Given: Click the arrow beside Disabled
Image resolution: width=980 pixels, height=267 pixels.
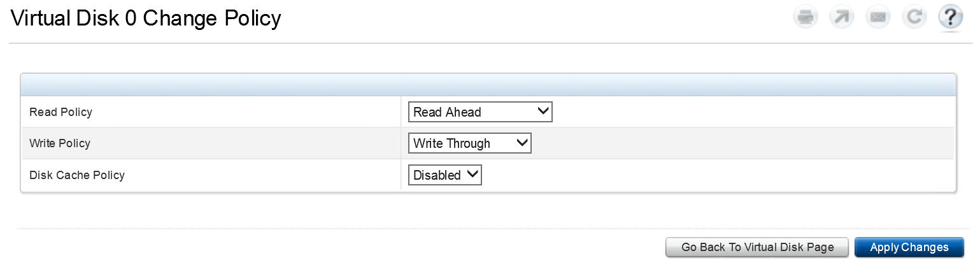Looking at the screenshot, I should point(472,174).
